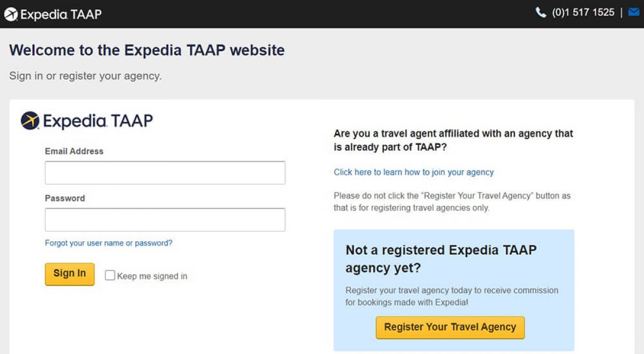Tick the Keep me signed in checkbox
Screen dimensions: 644x354
point(110,275)
